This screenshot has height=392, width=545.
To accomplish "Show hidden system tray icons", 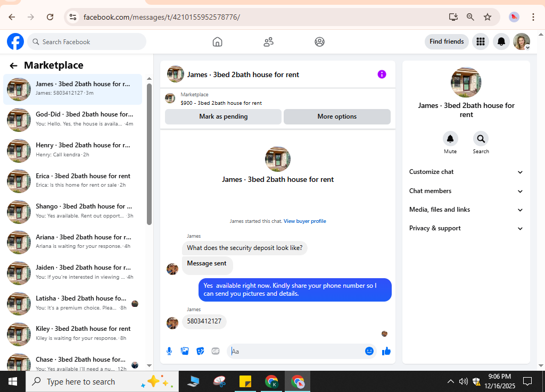I will coord(450,381).
